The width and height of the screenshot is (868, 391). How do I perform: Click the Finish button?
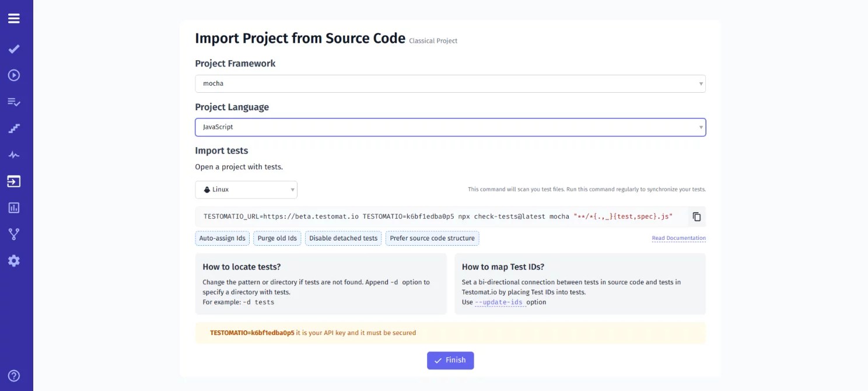coord(450,360)
